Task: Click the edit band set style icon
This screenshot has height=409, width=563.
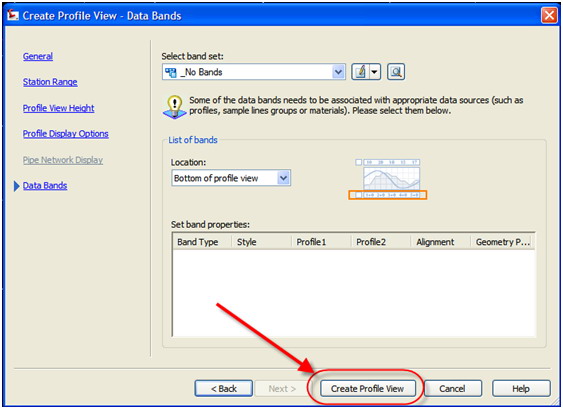Action: click(360, 72)
